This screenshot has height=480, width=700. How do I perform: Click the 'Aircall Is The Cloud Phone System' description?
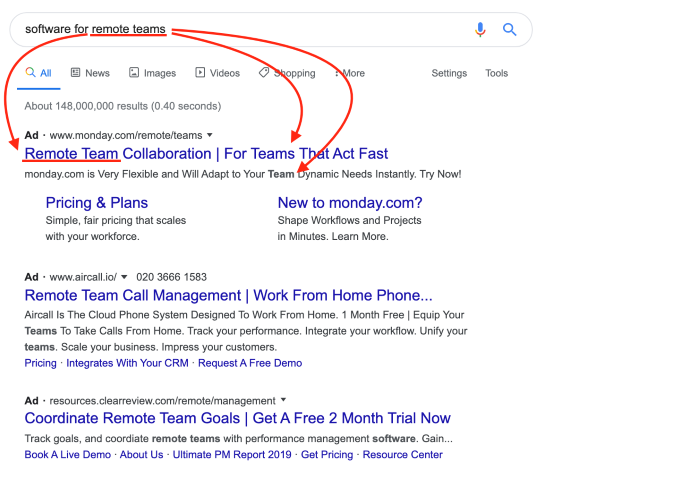246,331
